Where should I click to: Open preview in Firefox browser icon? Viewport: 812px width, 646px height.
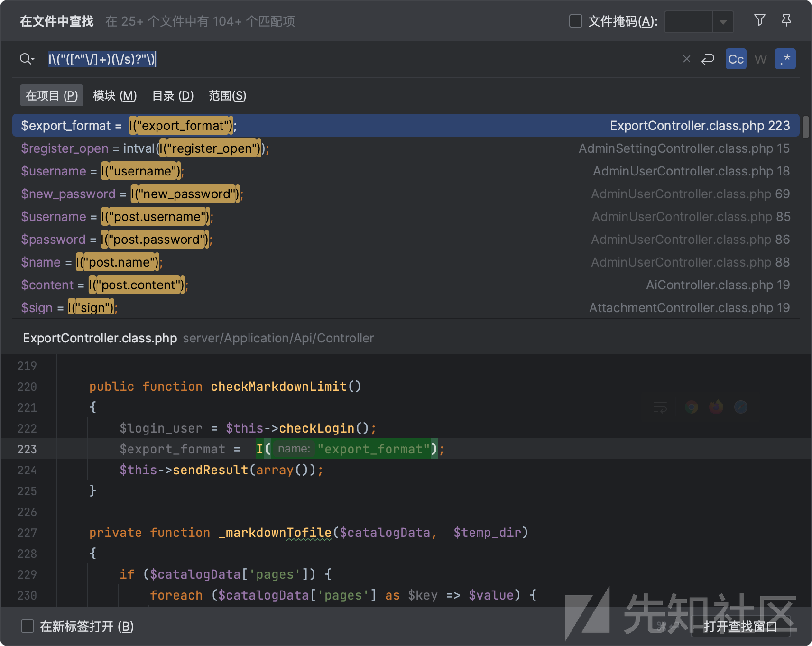point(716,407)
